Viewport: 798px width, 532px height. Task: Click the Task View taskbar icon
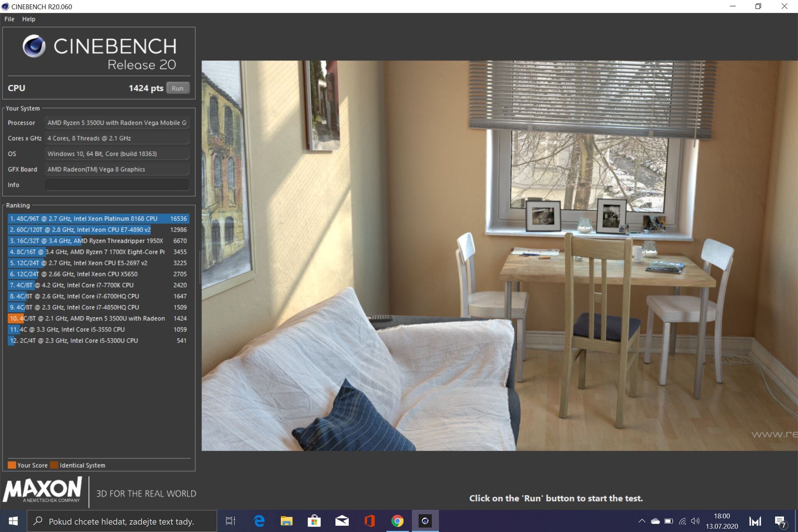click(x=230, y=521)
